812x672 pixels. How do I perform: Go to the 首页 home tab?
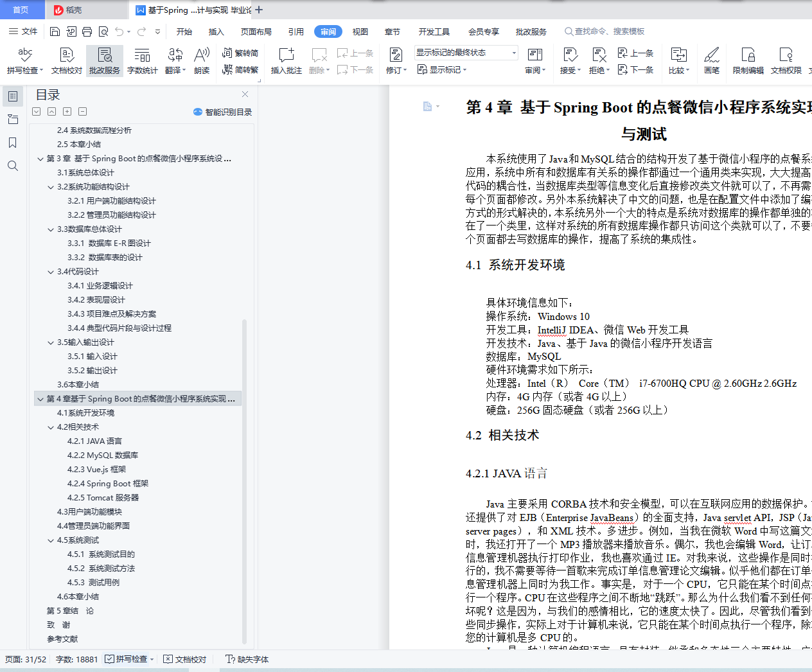coord(21,10)
